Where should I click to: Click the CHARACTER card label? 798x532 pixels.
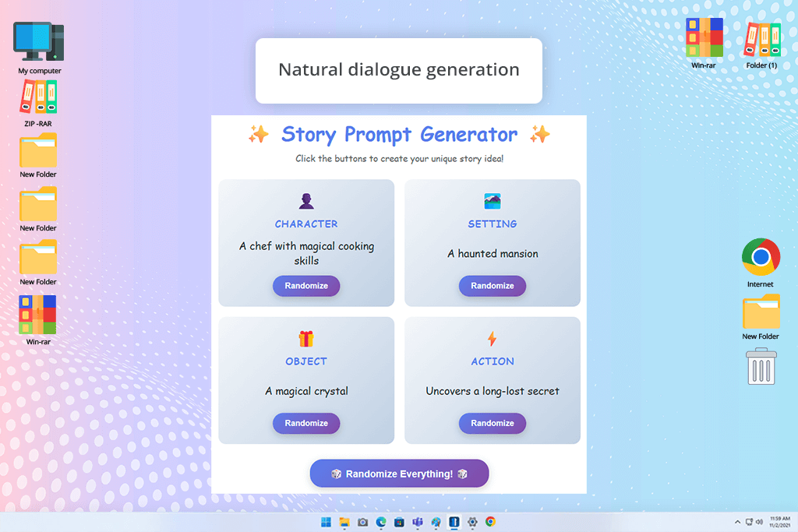click(305, 224)
